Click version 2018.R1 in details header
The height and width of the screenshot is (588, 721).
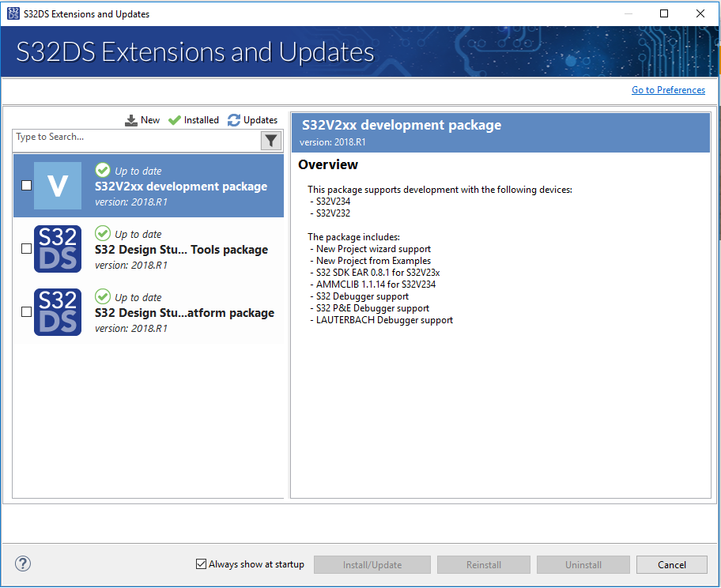[x=333, y=142]
